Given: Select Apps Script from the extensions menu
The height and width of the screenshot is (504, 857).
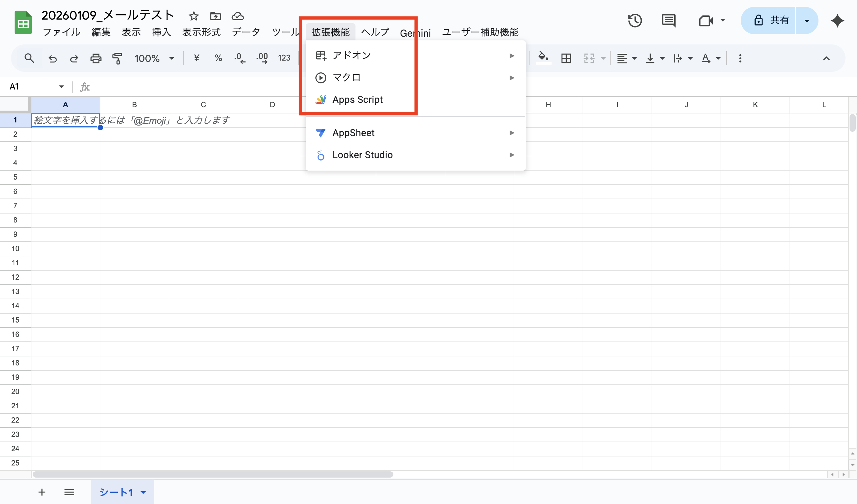Looking at the screenshot, I should [x=357, y=99].
